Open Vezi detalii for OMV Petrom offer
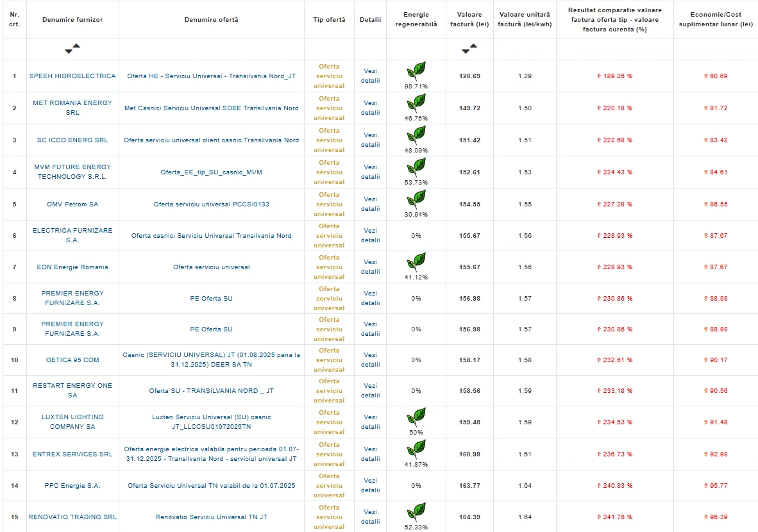The height and width of the screenshot is (532, 758). [370, 204]
